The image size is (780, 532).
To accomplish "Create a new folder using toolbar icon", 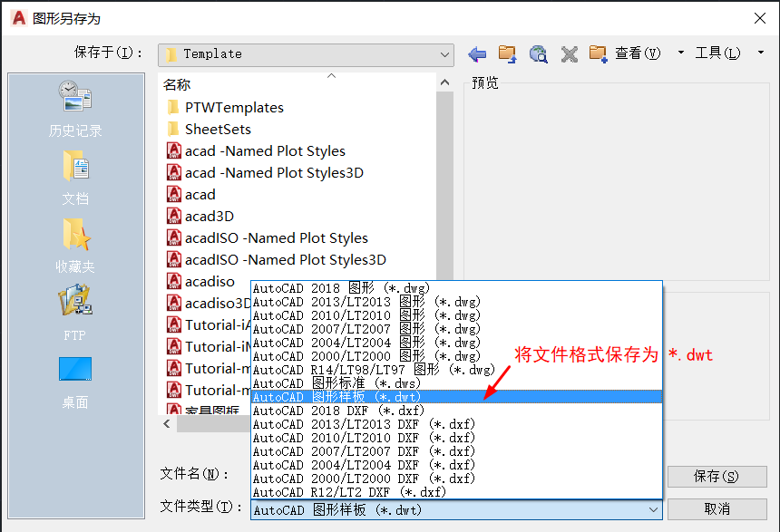I will pos(599,53).
